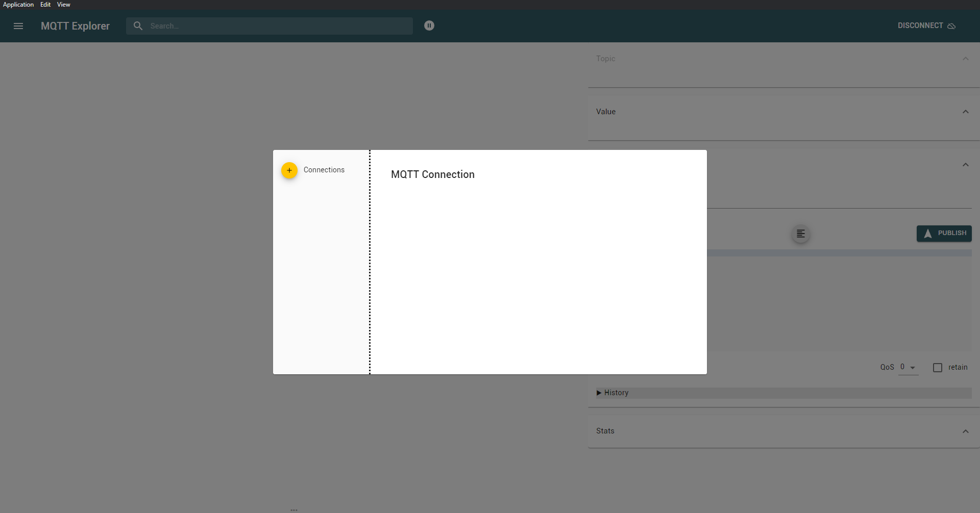This screenshot has width=980, height=513.
Task: Open the Application menu
Action: pyautogui.click(x=18, y=4)
